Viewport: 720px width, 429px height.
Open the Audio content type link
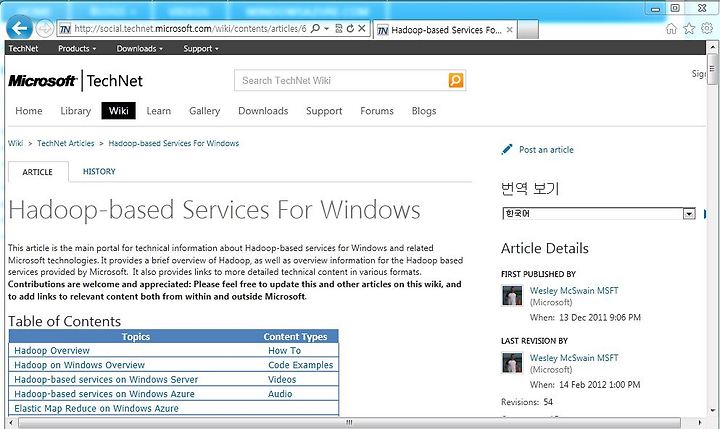[280, 394]
